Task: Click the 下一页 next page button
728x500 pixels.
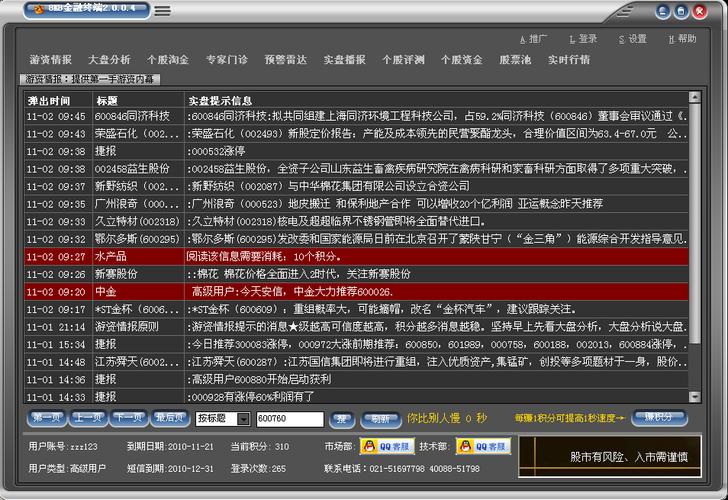Action: click(x=129, y=418)
